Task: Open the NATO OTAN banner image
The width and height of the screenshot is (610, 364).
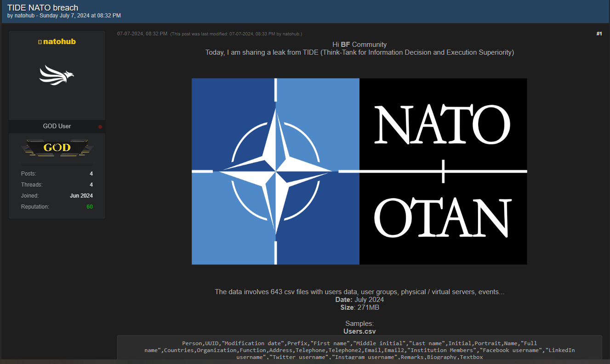Action: pyautogui.click(x=359, y=171)
